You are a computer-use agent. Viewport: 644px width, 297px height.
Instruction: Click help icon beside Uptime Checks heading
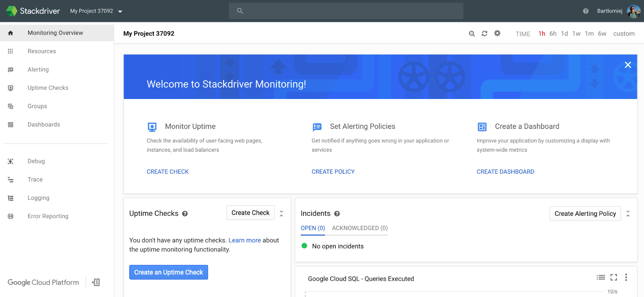[x=185, y=214]
